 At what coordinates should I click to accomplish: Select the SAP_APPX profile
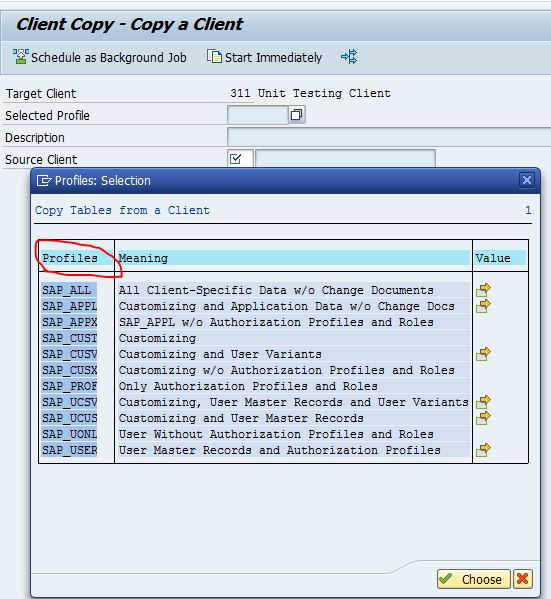(x=70, y=322)
